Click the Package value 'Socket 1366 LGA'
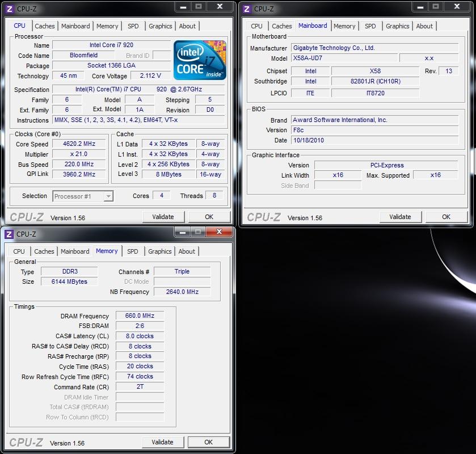 [111, 65]
